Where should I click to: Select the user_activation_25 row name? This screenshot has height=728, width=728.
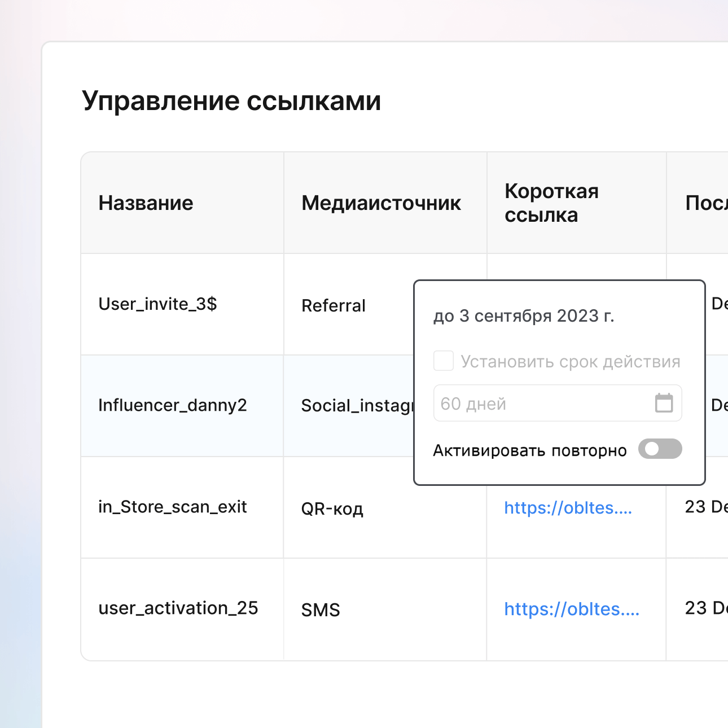pos(178,608)
